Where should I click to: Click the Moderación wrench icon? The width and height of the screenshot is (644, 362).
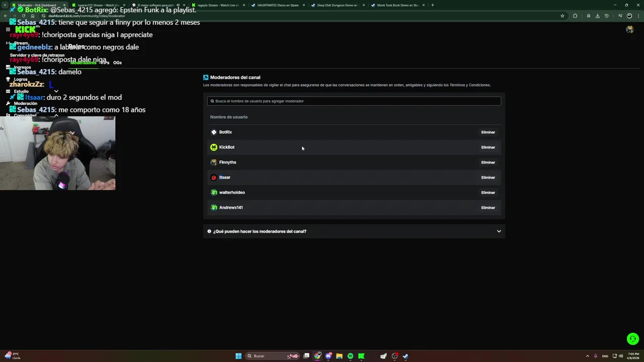click(x=8, y=104)
